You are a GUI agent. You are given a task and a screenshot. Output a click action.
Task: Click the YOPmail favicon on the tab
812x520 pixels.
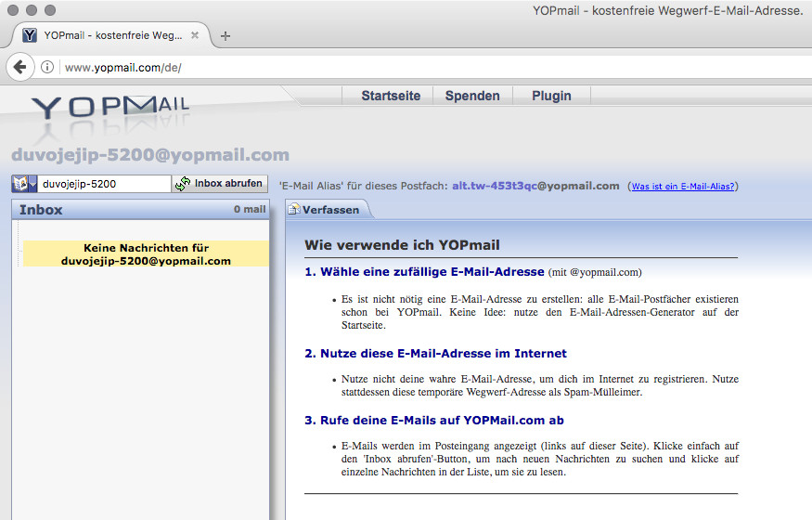[30, 35]
